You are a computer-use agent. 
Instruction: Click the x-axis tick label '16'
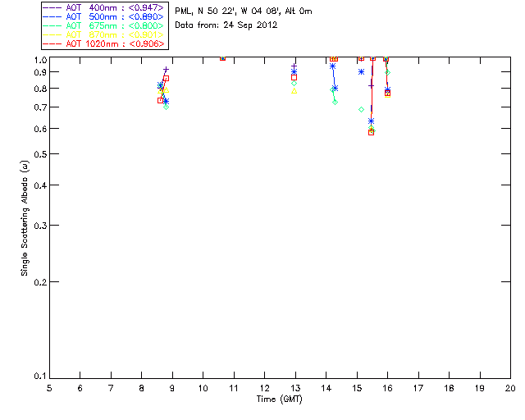point(387,388)
